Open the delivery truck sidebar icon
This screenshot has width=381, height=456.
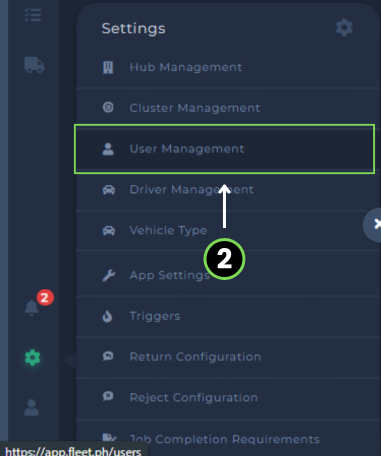[x=34, y=65]
